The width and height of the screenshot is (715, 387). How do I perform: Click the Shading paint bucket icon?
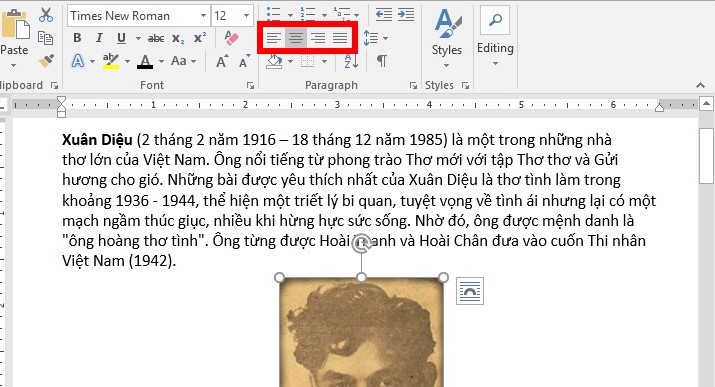[274, 61]
